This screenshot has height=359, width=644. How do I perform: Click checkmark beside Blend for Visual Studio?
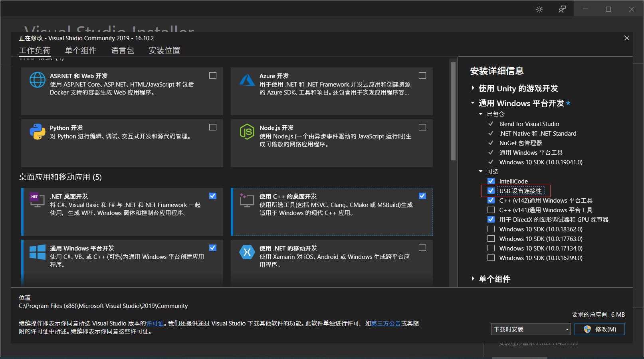[x=491, y=124]
